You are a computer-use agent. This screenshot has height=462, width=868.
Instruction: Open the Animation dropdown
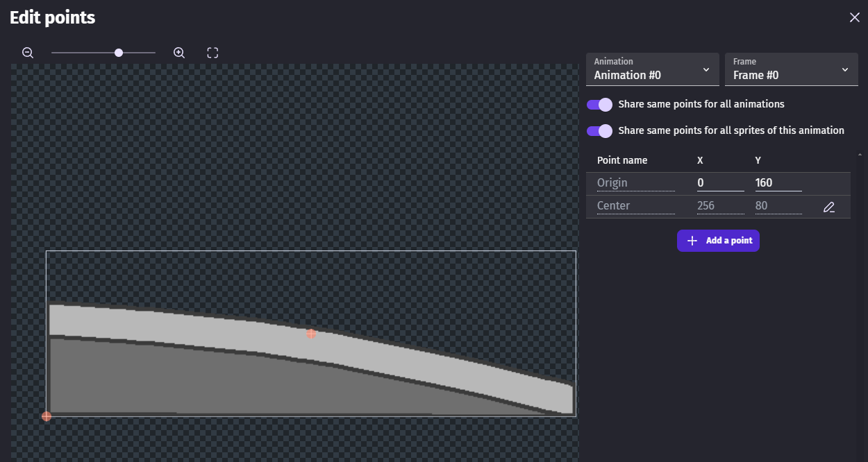[x=652, y=69]
